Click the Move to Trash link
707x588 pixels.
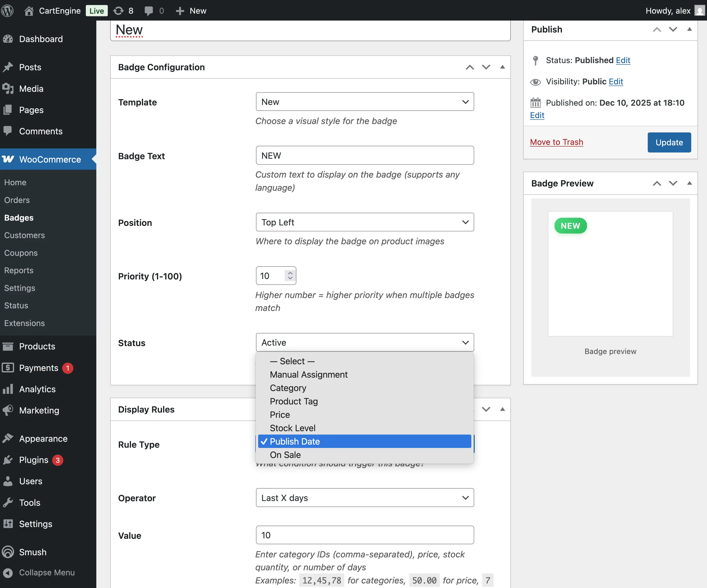click(x=556, y=142)
